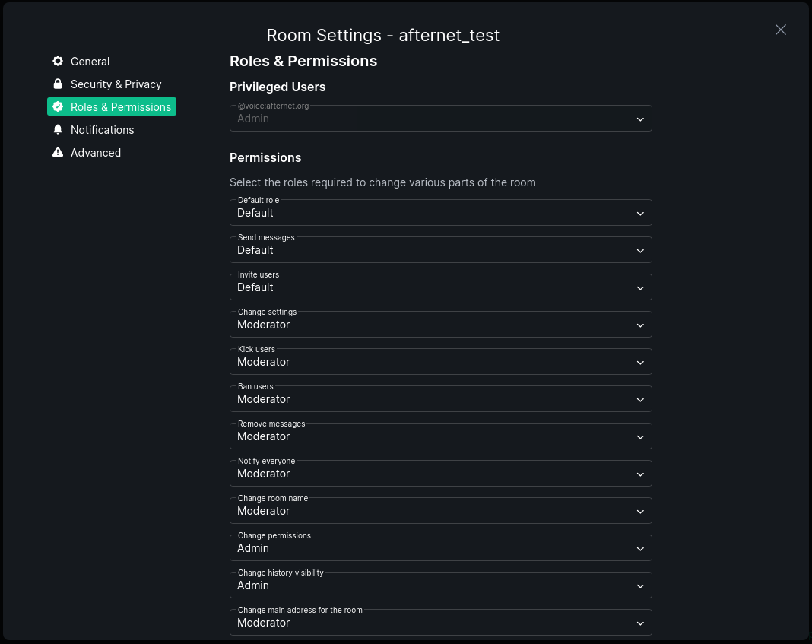Open the Default role dropdown
Image resolution: width=812 pixels, height=644 pixels.
(440, 214)
